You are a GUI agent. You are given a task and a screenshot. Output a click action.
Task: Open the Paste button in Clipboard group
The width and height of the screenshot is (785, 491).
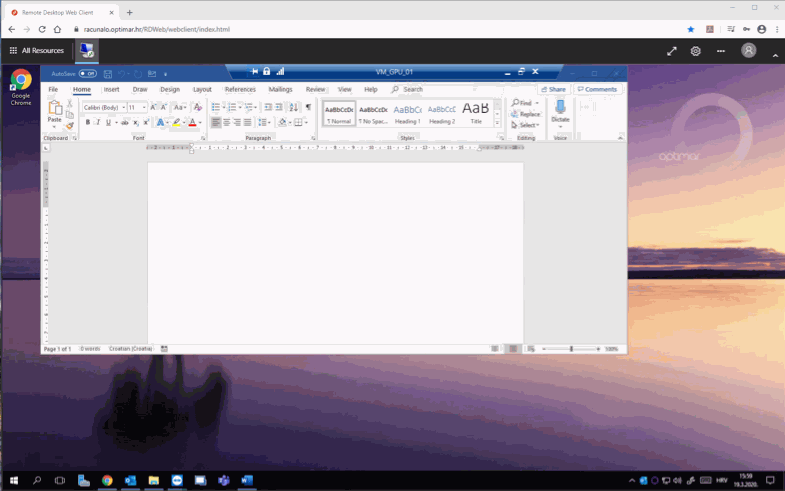click(x=55, y=112)
